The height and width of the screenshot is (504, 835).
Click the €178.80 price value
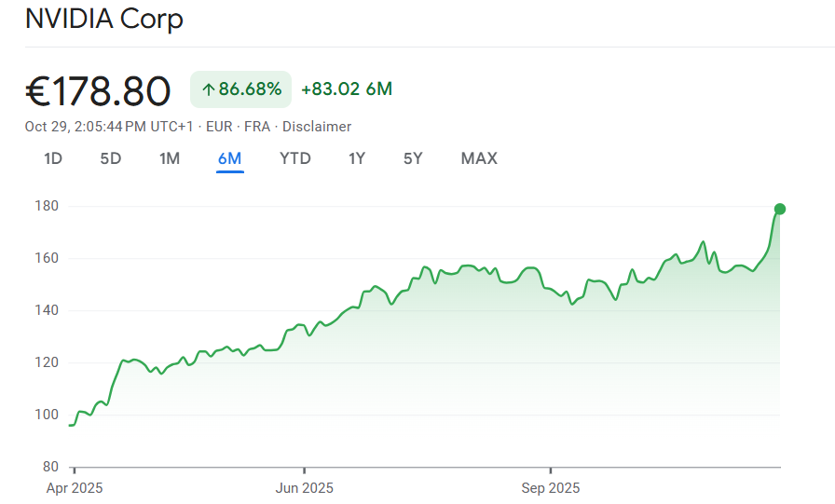click(98, 91)
